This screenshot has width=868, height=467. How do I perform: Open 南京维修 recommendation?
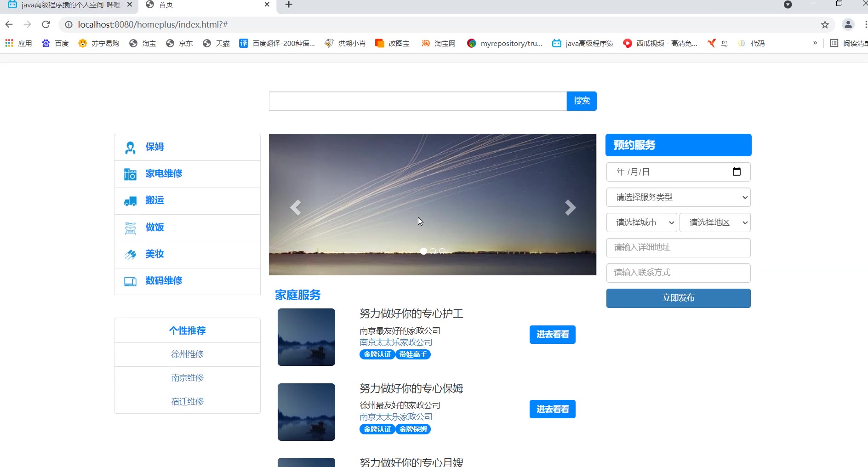pyautogui.click(x=187, y=378)
